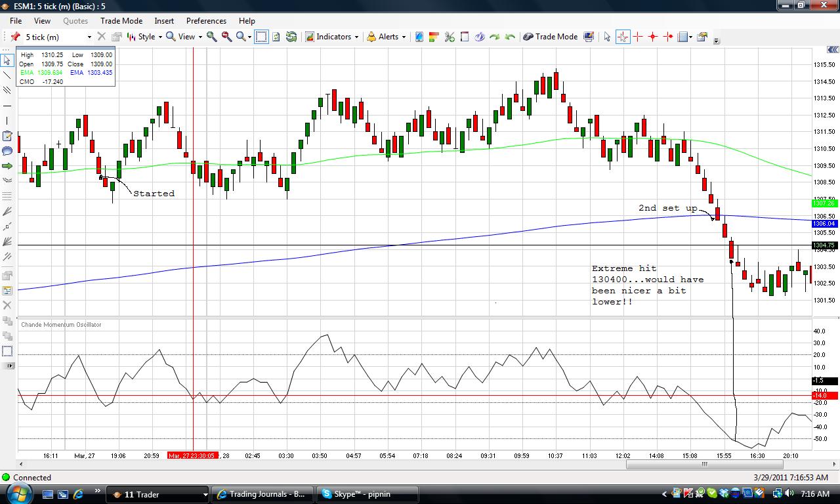Viewport: 840px width, 504px height.
Task: Click the zoom out magnifier icon
Action: pyautogui.click(x=226, y=37)
